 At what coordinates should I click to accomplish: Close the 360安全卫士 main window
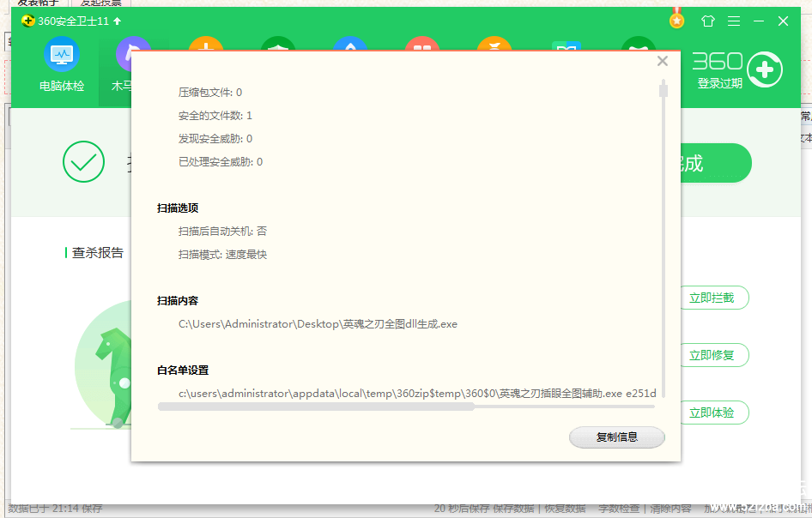pyautogui.click(x=783, y=21)
